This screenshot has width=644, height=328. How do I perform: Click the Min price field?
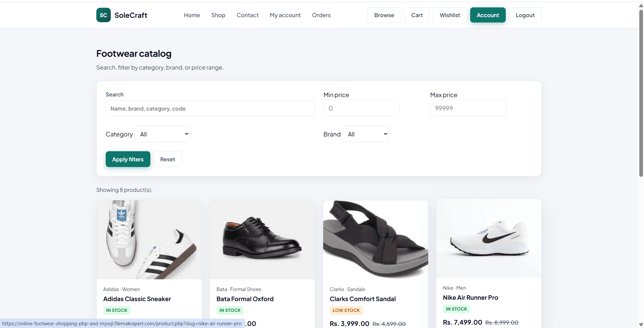(361, 108)
